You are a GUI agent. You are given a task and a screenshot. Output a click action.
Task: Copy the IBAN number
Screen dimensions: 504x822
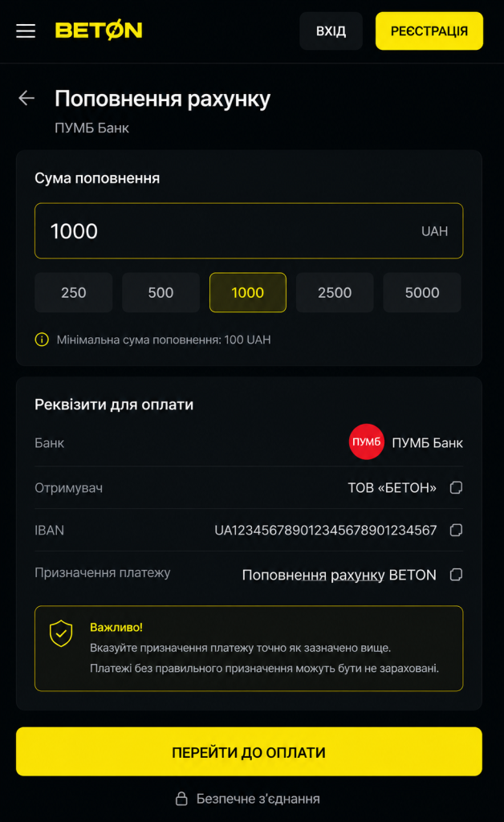pos(456,530)
